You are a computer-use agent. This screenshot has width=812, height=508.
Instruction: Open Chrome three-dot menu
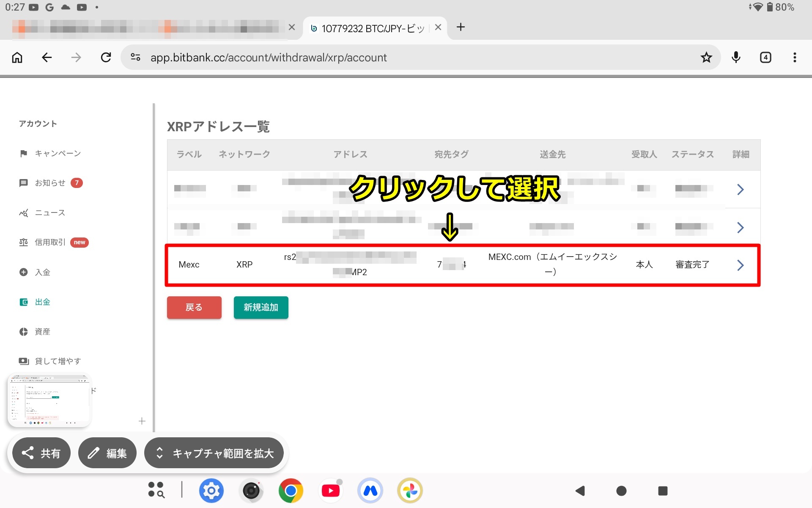(795, 58)
